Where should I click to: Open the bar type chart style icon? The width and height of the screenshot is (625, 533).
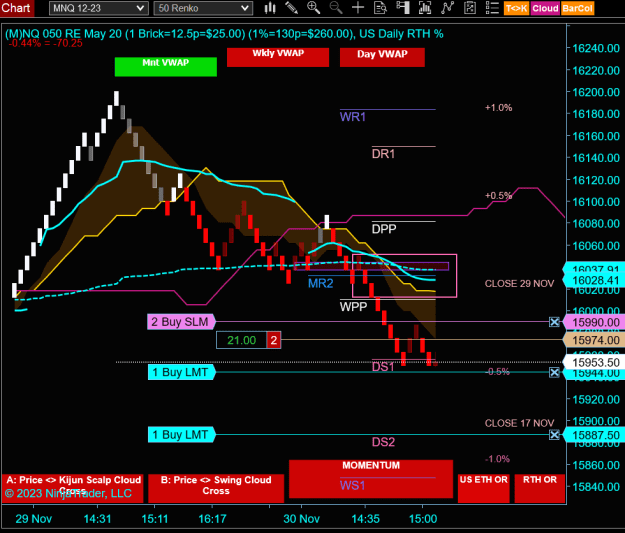pyautogui.click(x=270, y=8)
